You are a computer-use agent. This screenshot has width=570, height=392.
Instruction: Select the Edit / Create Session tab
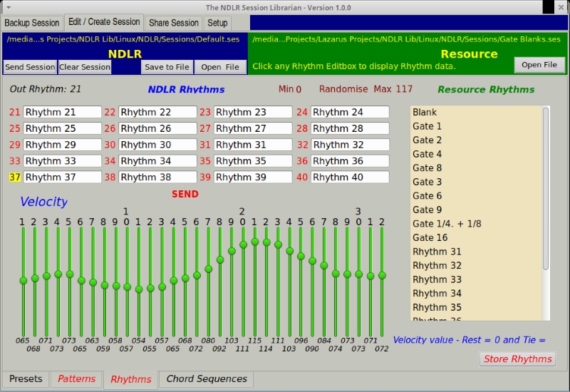point(104,22)
